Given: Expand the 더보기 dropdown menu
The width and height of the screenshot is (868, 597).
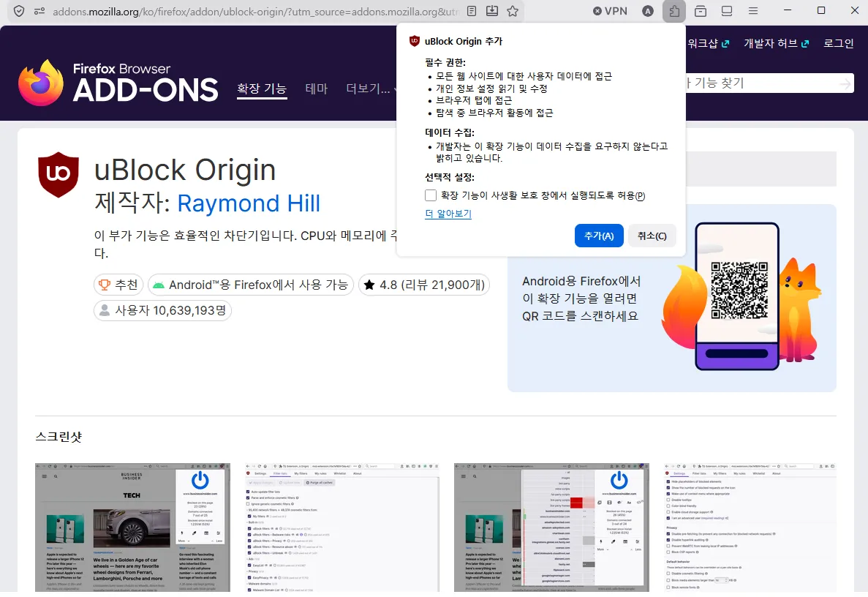Looking at the screenshot, I should tap(371, 89).
